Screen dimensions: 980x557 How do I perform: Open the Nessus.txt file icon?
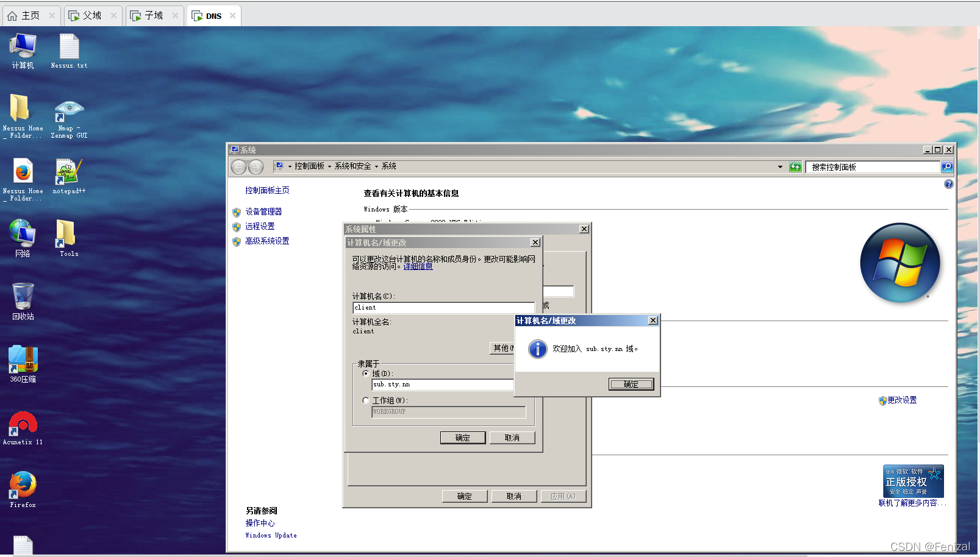pos(69,51)
